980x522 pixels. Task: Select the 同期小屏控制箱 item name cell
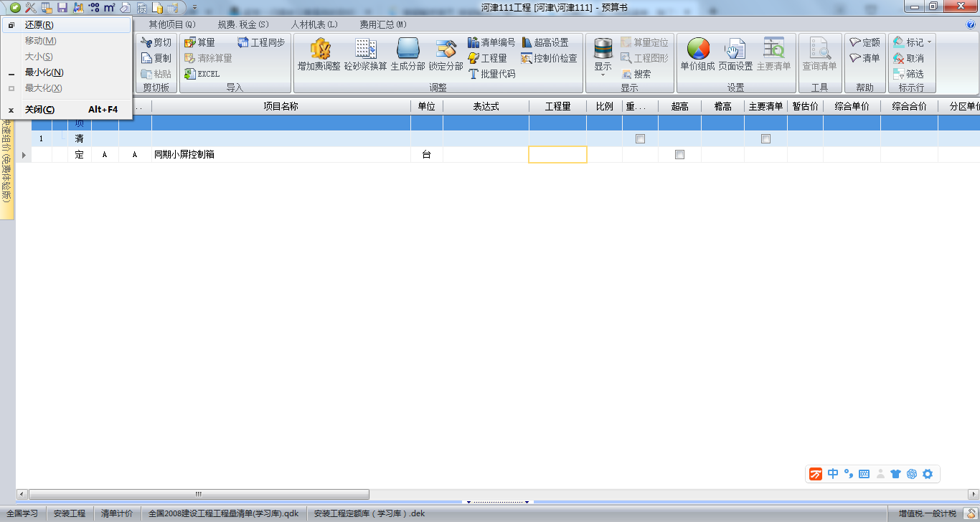point(281,155)
